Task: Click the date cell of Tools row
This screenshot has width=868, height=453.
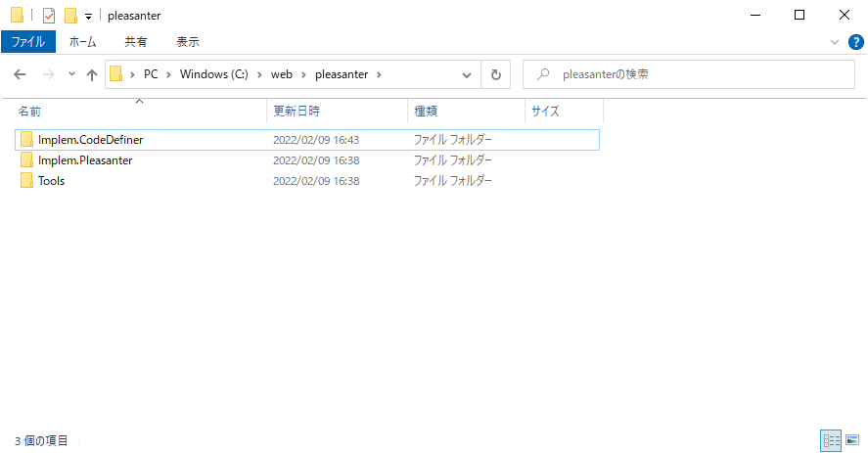Action: pos(316,181)
